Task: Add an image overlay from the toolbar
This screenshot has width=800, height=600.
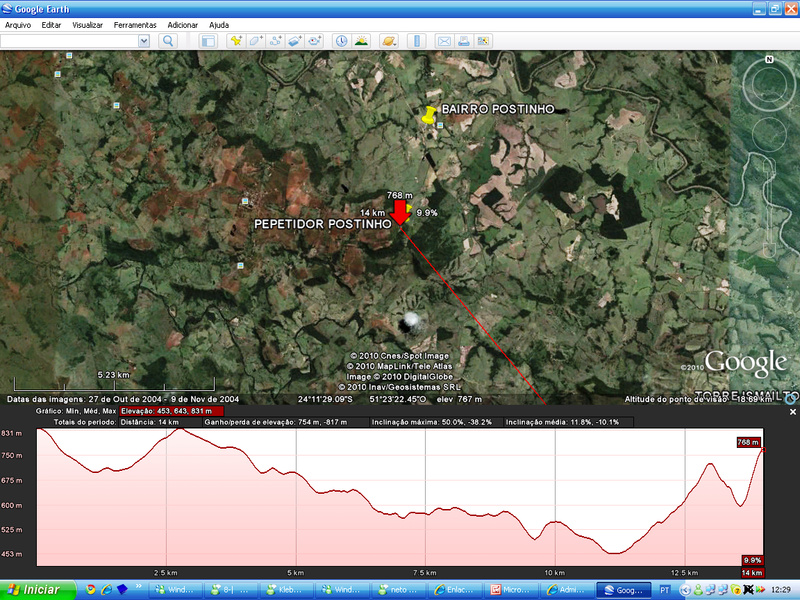Action: click(295, 41)
